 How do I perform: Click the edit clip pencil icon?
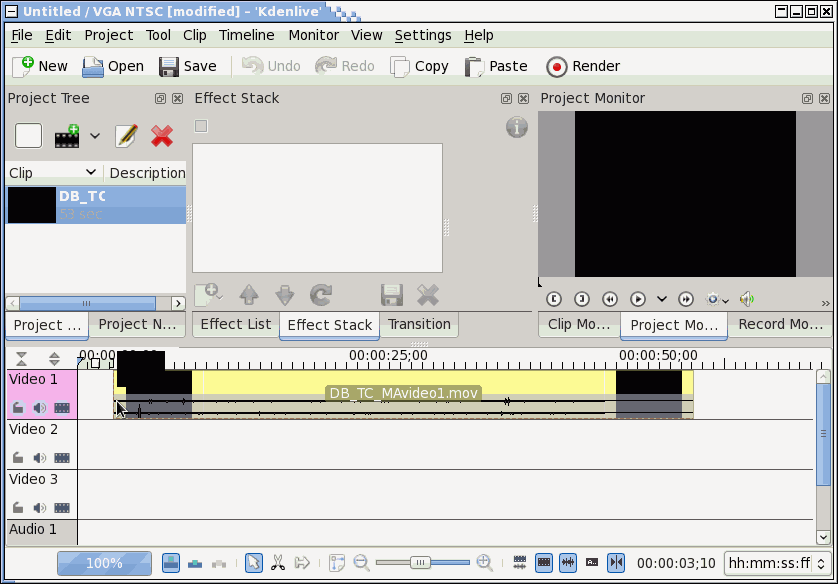point(127,136)
